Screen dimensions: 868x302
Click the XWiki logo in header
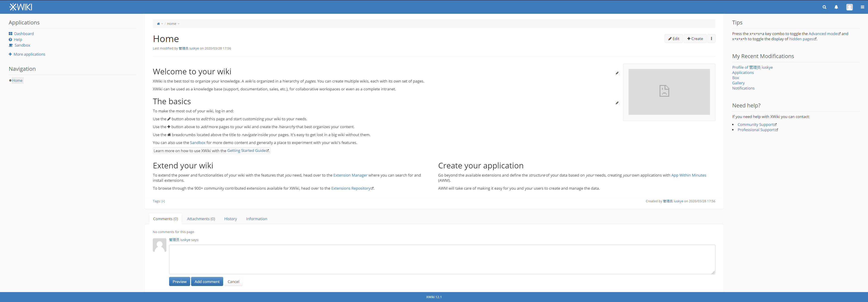21,7
